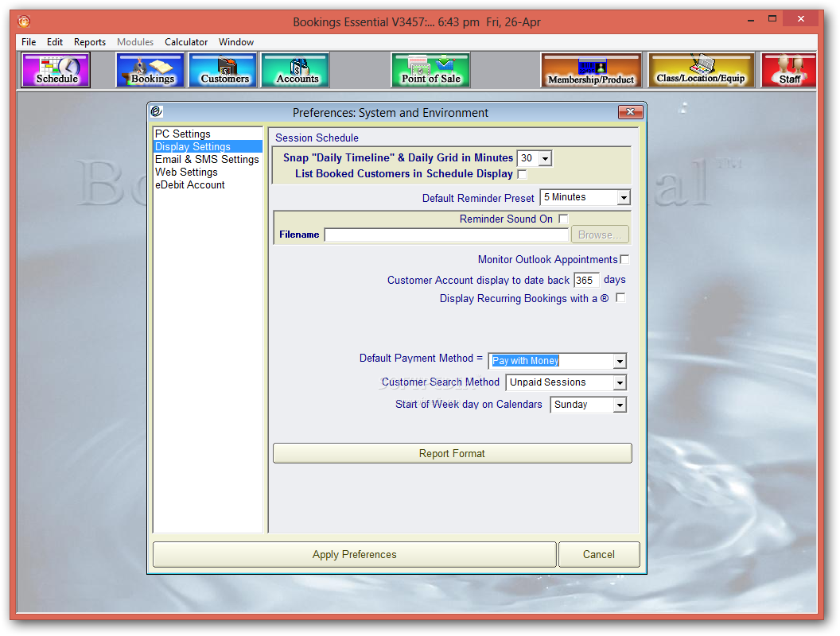Open the Schedule module
The height and width of the screenshot is (636, 840).
pyautogui.click(x=56, y=70)
